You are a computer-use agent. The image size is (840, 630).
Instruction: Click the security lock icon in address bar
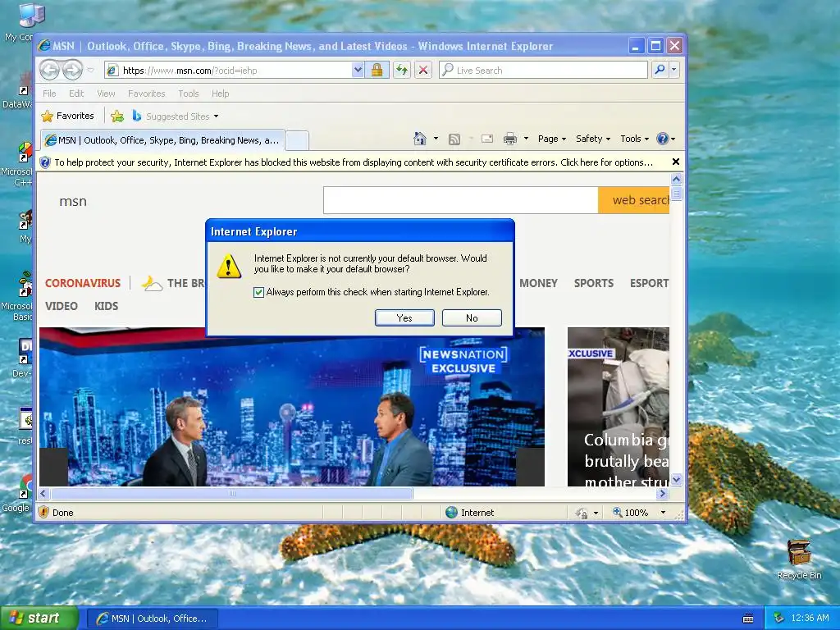pyautogui.click(x=377, y=71)
